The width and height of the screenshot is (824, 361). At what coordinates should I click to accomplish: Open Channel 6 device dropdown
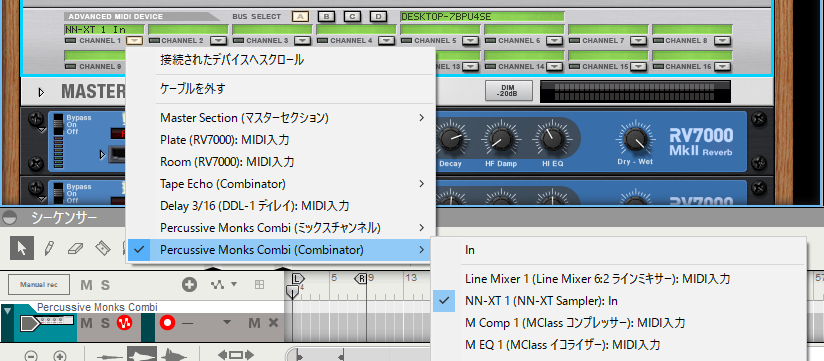tap(554, 40)
